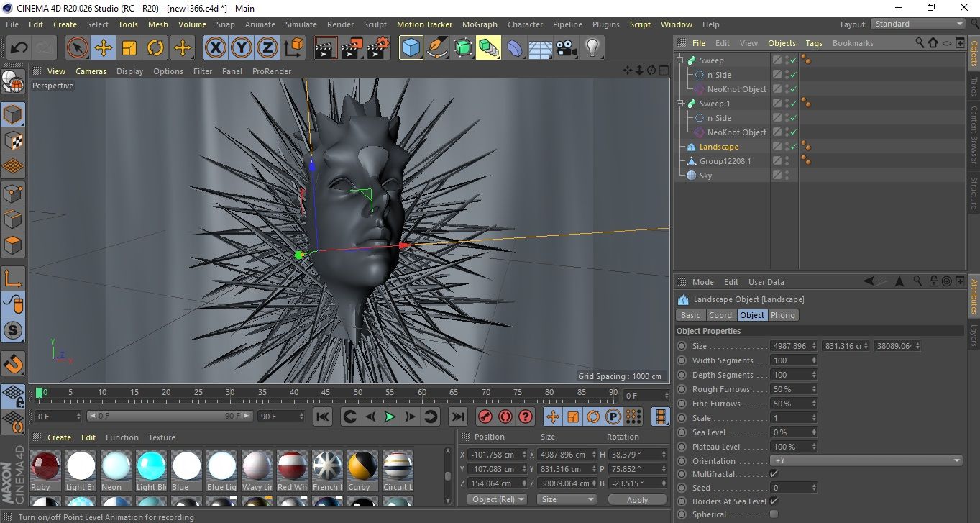Add a Cube primitive
980x523 pixels.
pos(411,48)
